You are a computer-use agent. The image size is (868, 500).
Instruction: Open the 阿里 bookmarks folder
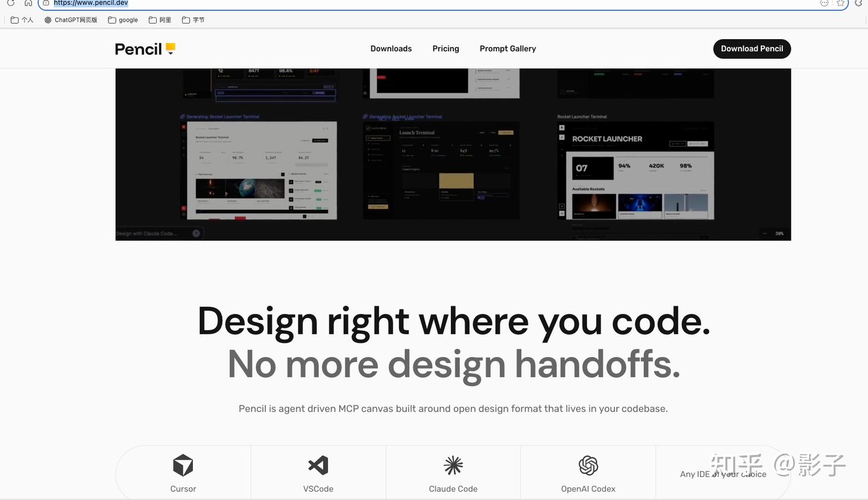pyautogui.click(x=160, y=20)
